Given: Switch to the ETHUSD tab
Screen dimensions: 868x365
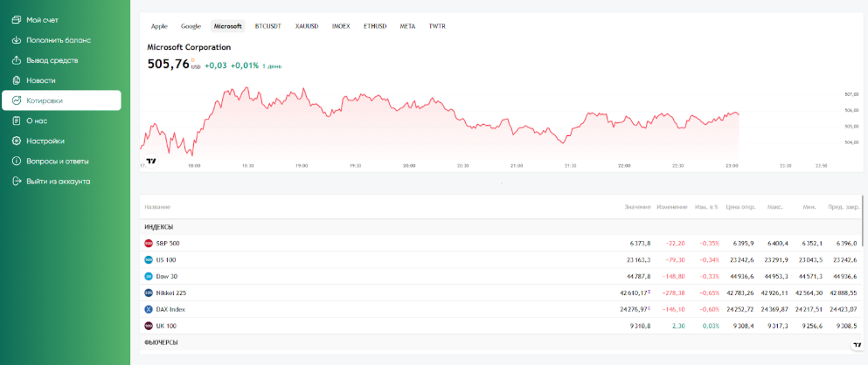Looking at the screenshot, I should 375,26.
